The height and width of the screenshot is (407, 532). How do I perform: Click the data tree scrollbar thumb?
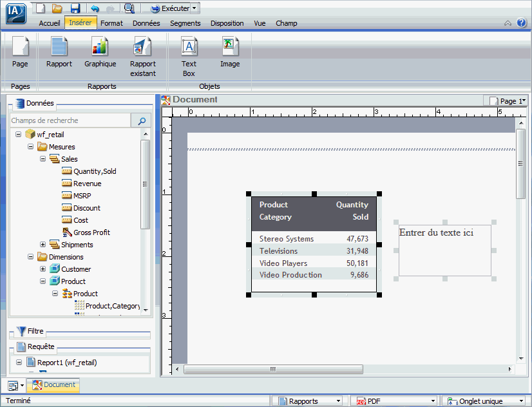(x=145, y=184)
